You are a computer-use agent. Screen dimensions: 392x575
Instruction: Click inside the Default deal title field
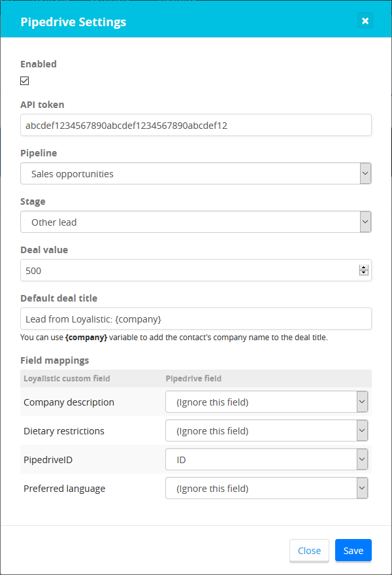(196, 319)
